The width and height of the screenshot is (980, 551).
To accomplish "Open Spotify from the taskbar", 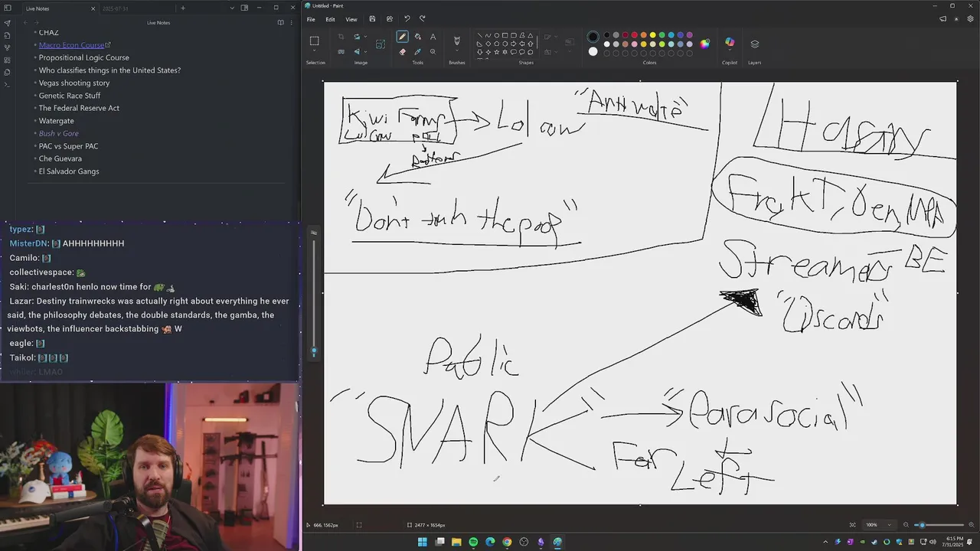I will coord(473,542).
